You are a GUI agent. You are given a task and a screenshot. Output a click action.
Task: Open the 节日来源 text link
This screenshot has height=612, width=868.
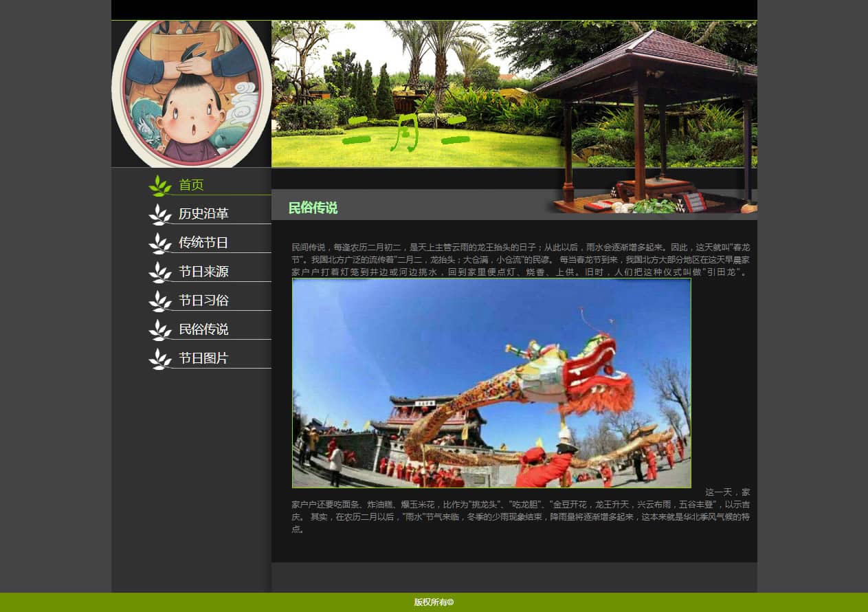point(203,272)
